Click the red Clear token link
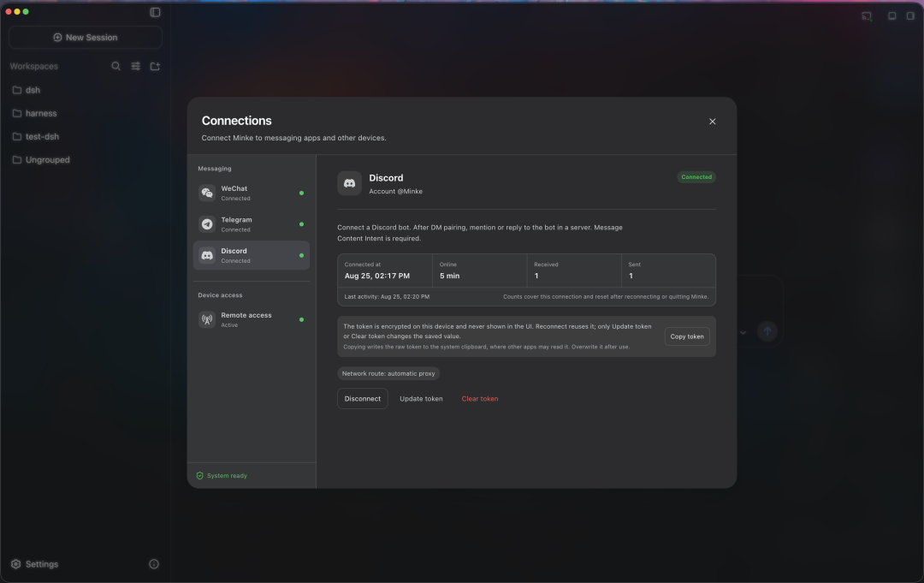Viewport: 924px width, 583px height. tap(480, 398)
